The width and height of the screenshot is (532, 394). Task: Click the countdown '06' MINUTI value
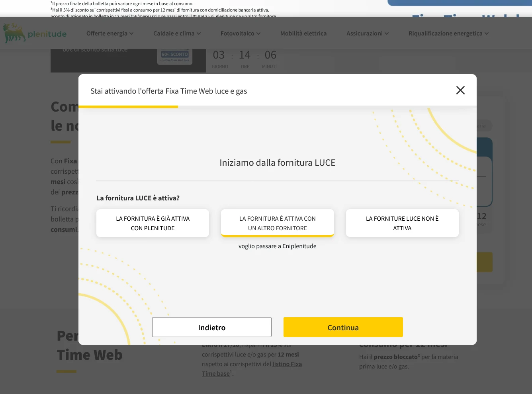270,55
